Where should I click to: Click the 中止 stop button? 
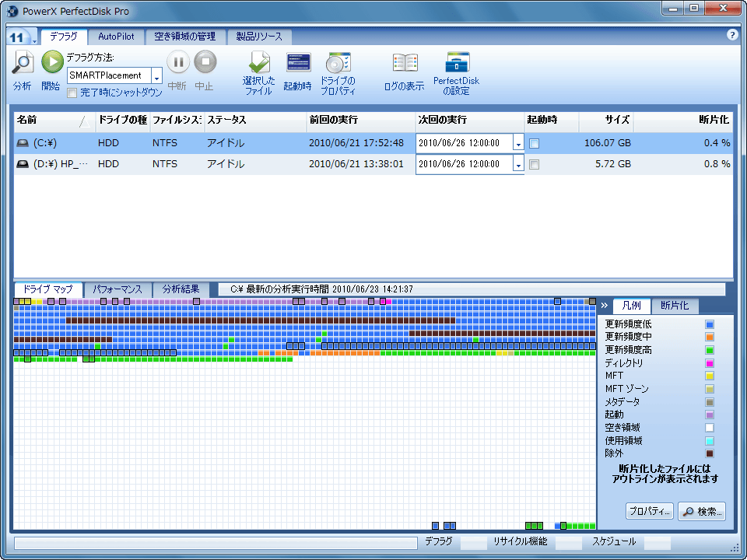click(x=205, y=62)
